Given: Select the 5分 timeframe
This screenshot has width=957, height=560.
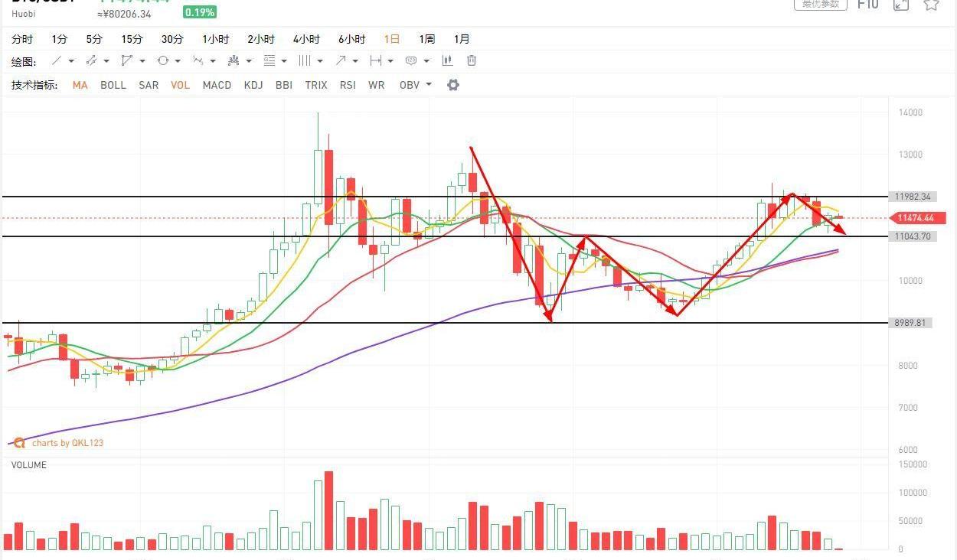Looking at the screenshot, I should [x=93, y=39].
